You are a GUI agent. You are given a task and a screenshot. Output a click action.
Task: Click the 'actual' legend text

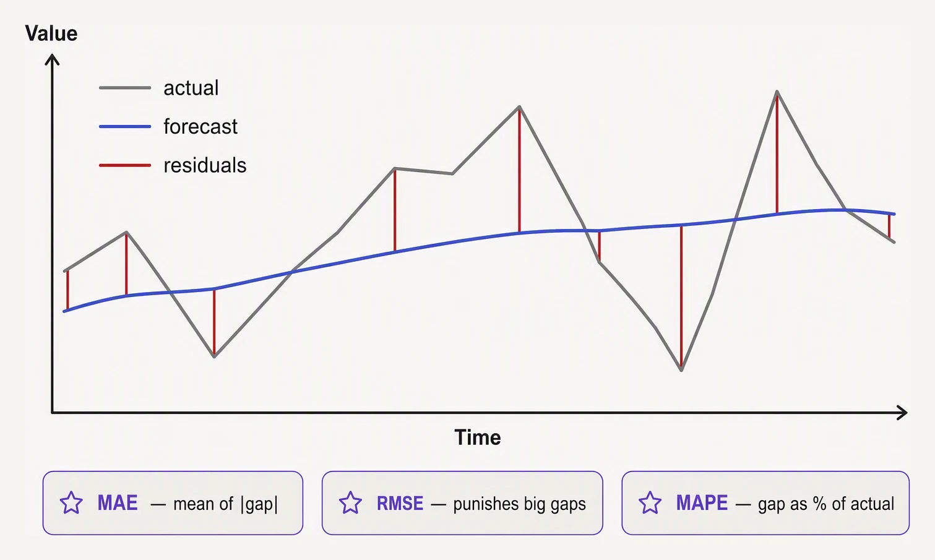(191, 88)
